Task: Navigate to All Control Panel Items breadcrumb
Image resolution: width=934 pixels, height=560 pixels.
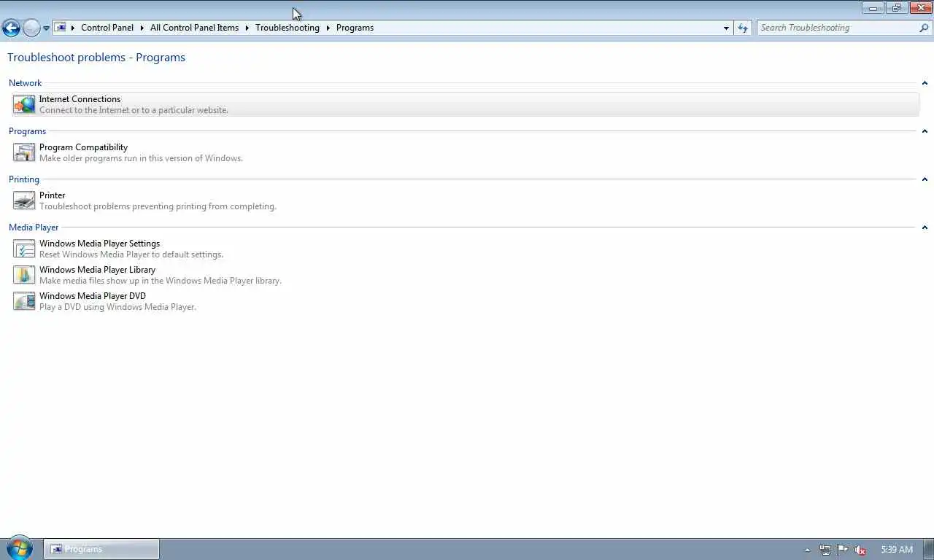Action: click(x=194, y=28)
